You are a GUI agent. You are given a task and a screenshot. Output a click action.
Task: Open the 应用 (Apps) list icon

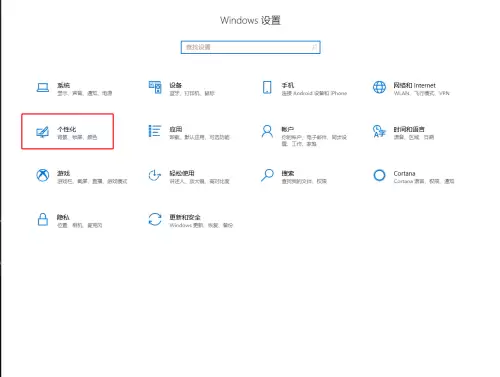point(155,131)
